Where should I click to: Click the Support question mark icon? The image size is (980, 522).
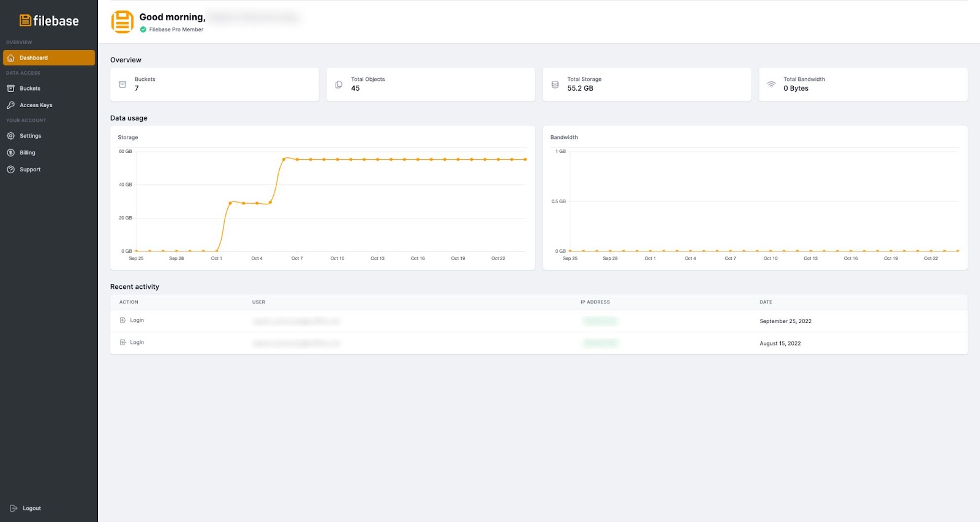click(x=11, y=170)
